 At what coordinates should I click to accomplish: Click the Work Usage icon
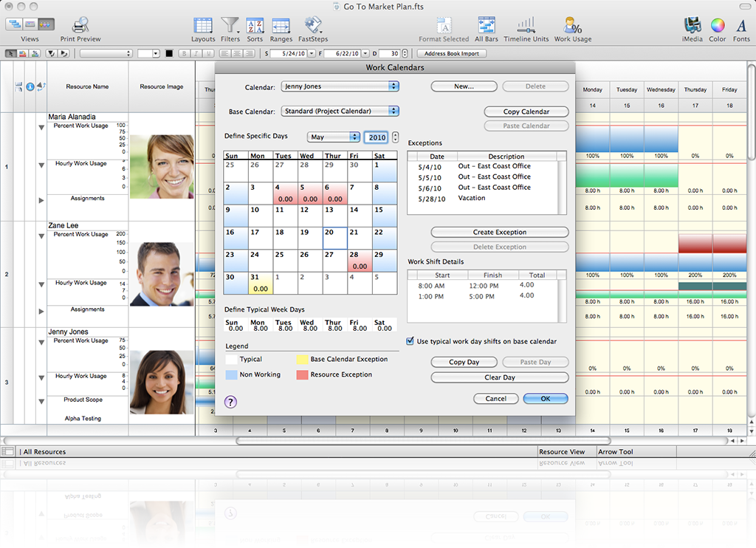tap(573, 25)
